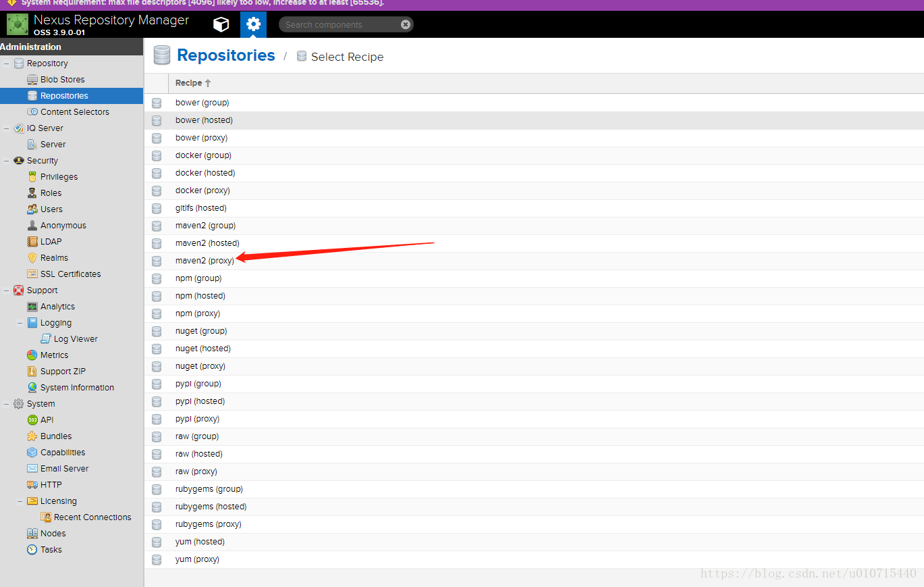Viewport: 924px width, 587px height.
Task: Open Blob Stores in the sidebar
Action: [62, 80]
